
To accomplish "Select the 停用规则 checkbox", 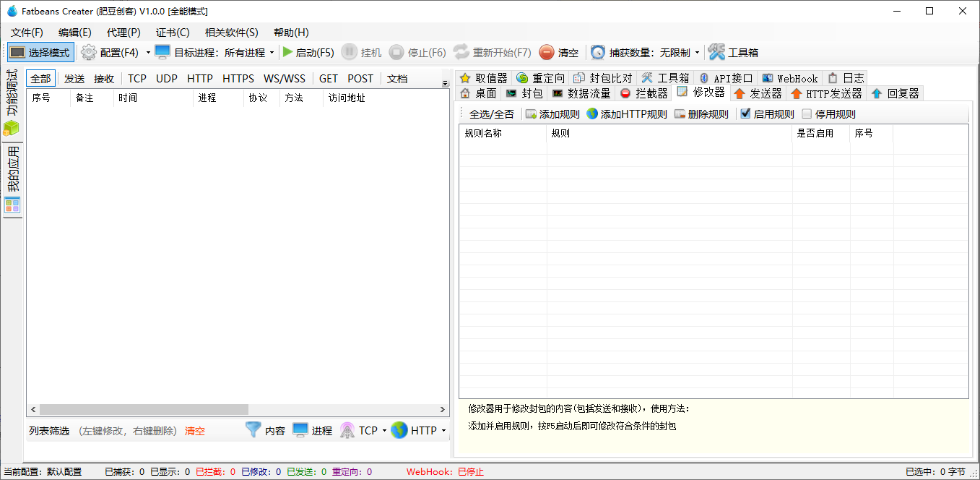I will point(807,114).
